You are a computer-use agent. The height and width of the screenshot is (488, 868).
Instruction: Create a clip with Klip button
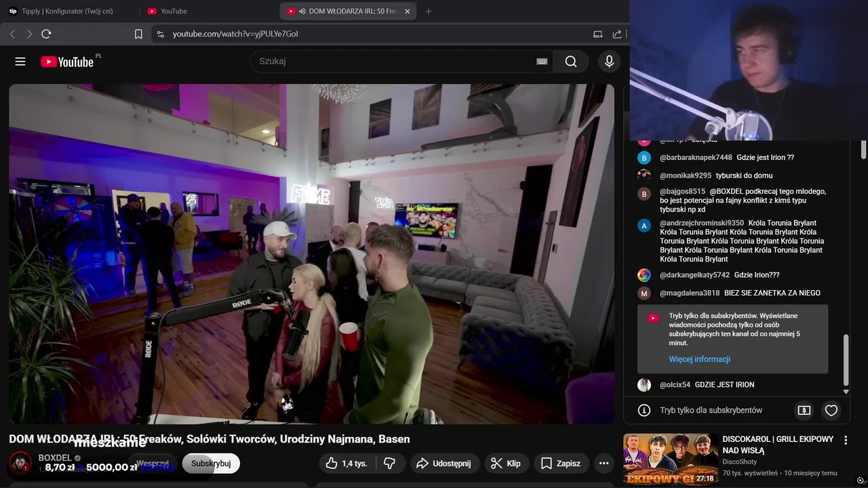tap(507, 464)
